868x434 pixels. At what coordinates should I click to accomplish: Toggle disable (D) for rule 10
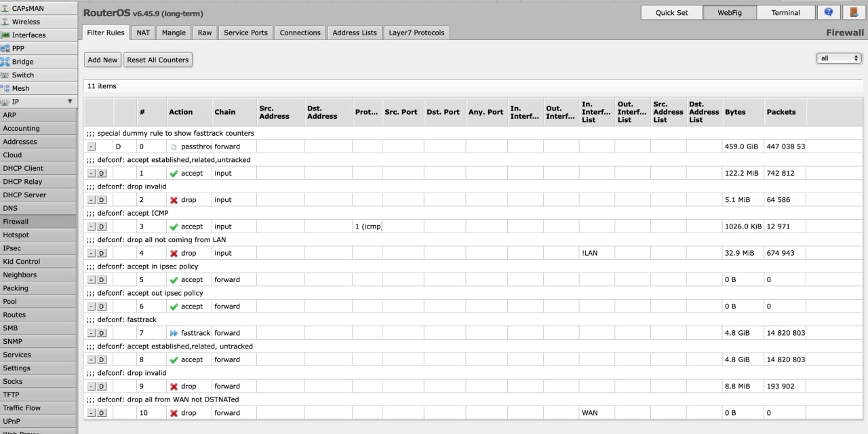(x=102, y=413)
